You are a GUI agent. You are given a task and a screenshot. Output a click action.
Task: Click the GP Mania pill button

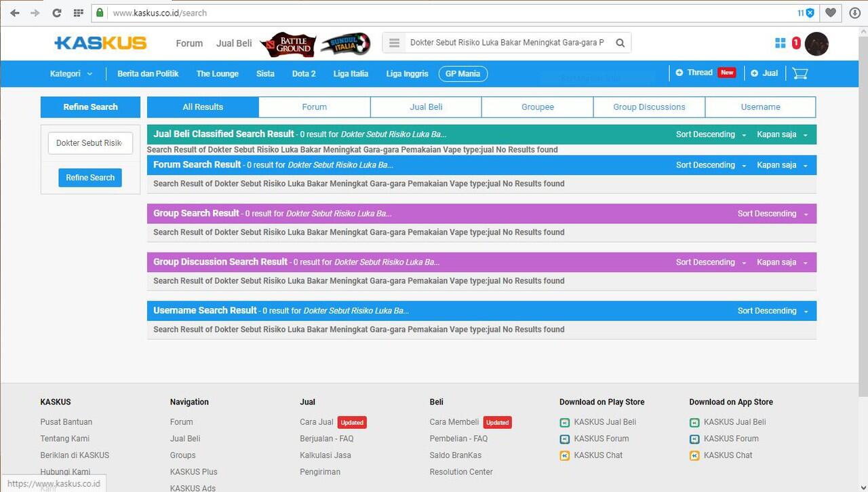(x=462, y=73)
